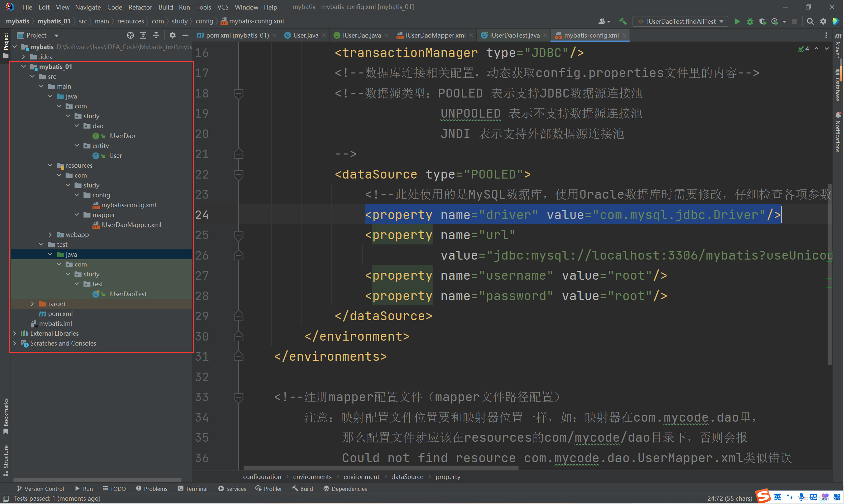Toggle code fold at the line 22 dataSource tag
844x504 pixels.
point(239,175)
